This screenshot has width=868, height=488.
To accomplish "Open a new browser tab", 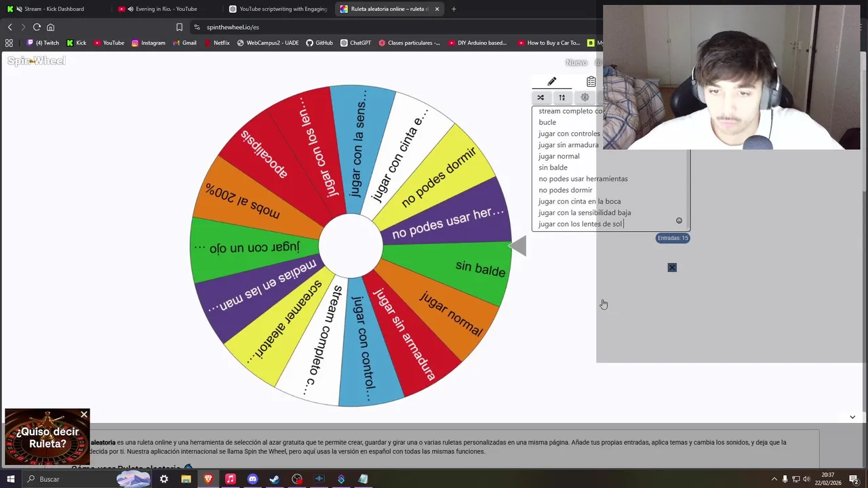I will coord(454,9).
